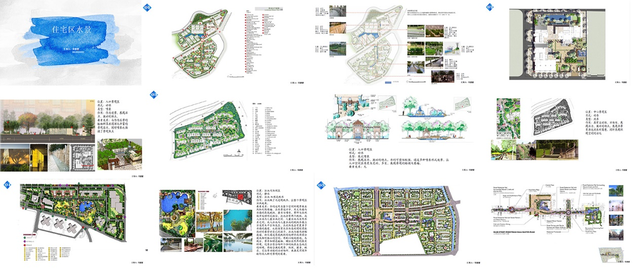This screenshot has width=644, height=270.
Task: Click the grey legend header box on slide 01
Action: [274, 9]
